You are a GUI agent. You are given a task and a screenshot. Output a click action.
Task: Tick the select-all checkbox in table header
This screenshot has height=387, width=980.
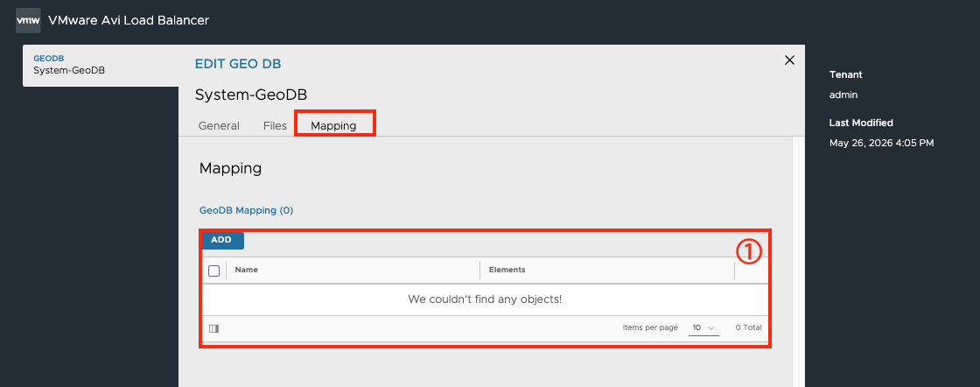[213, 271]
